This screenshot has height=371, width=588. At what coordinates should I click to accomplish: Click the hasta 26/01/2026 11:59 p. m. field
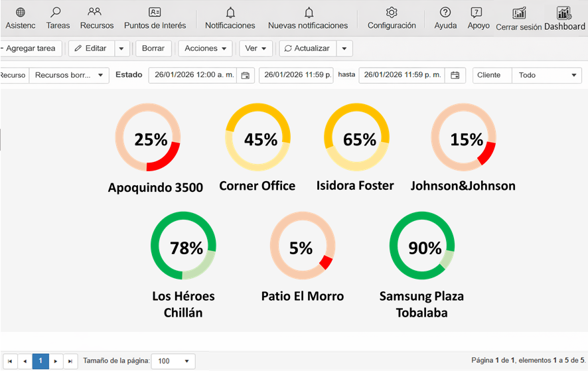coord(402,75)
